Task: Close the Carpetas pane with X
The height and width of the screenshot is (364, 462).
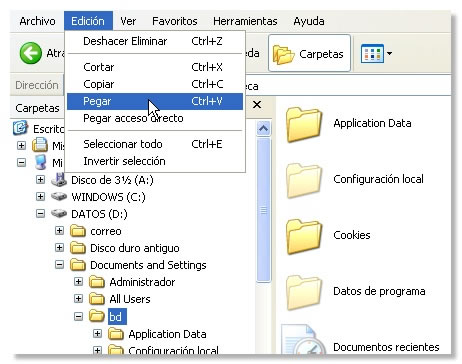Action: 257,105
